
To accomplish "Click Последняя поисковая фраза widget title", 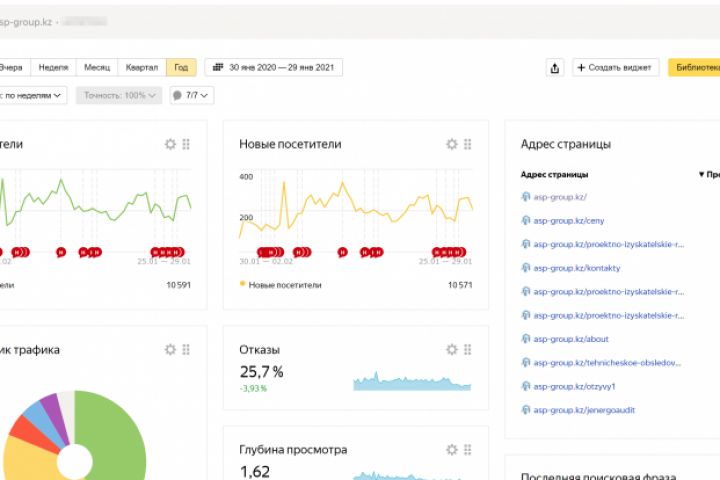I will [598, 476].
